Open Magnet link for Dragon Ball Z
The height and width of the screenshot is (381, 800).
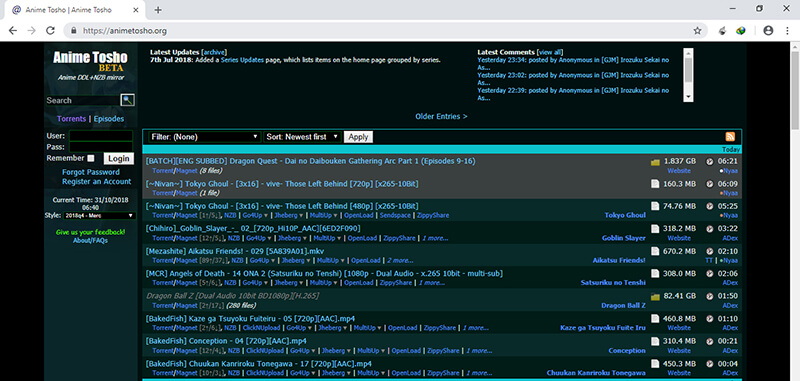(186, 306)
